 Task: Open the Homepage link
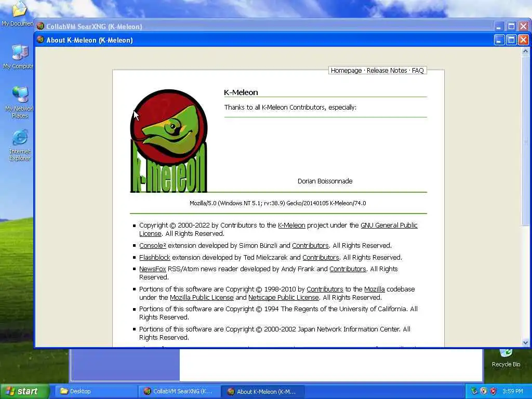pyautogui.click(x=346, y=71)
